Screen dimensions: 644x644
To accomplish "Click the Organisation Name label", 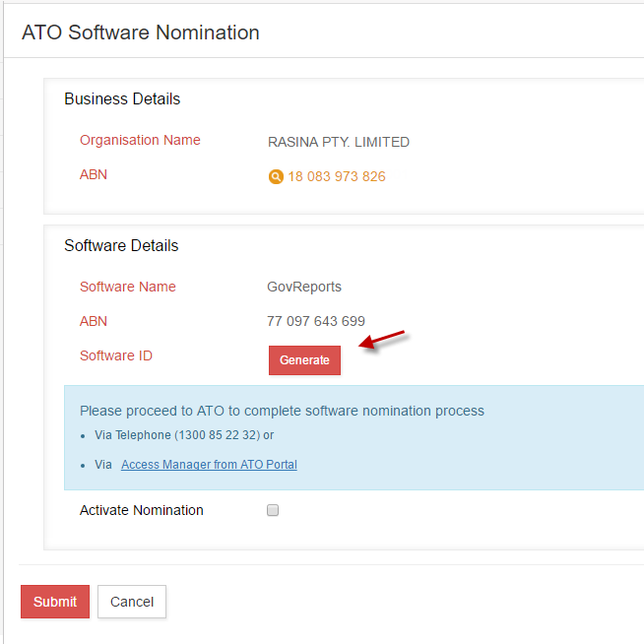I will tap(140, 140).
